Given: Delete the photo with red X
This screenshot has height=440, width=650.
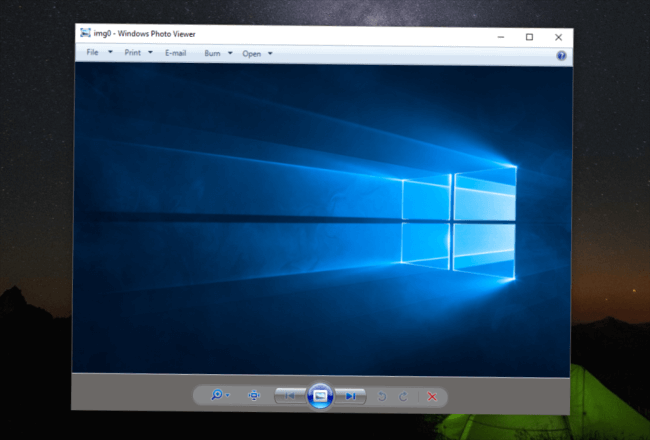Looking at the screenshot, I should [432, 397].
